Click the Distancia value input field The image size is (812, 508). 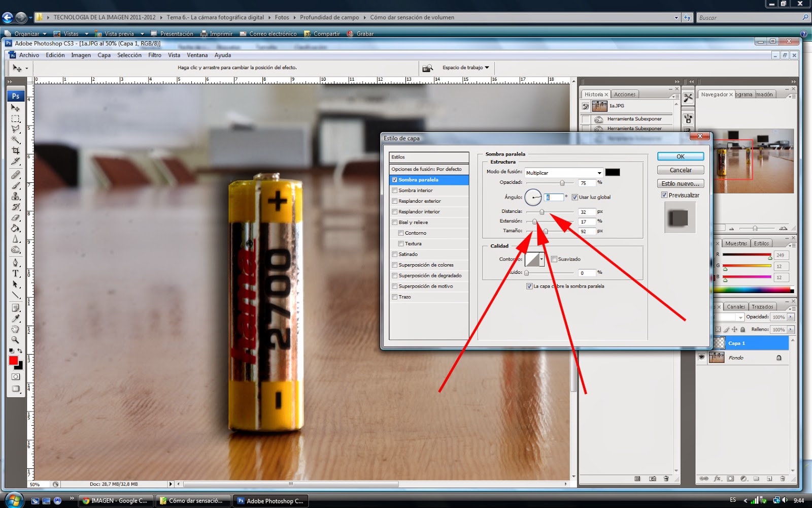(x=586, y=212)
